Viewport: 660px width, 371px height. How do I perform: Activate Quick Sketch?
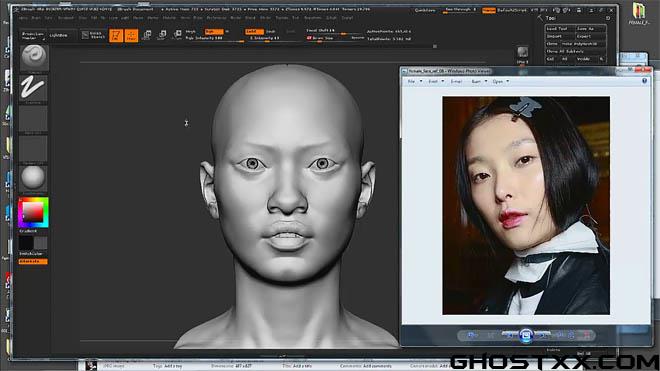click(x=93, y=36)
